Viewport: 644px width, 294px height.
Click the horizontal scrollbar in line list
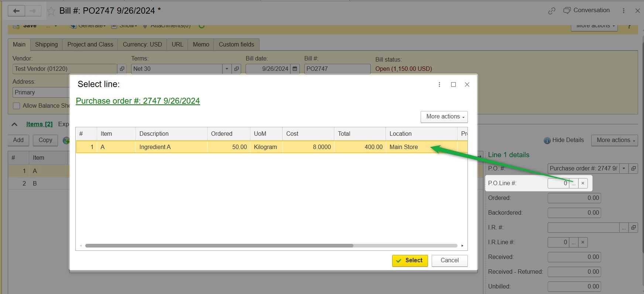tap(219, 246)
